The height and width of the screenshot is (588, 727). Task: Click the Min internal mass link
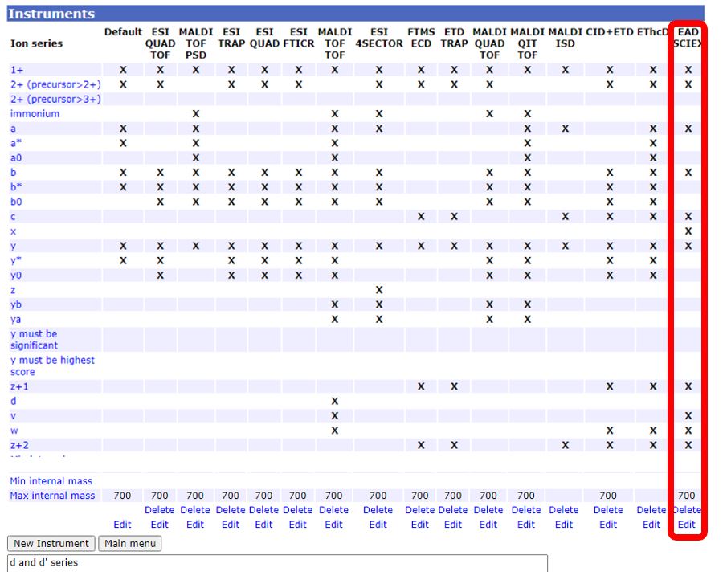pos(51,481)
